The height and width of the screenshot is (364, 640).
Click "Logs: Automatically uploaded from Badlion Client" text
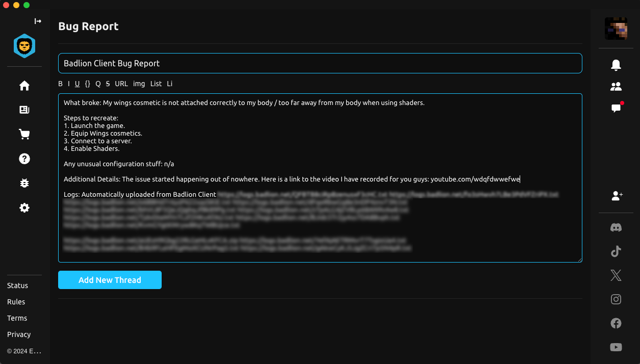point(140,195)
